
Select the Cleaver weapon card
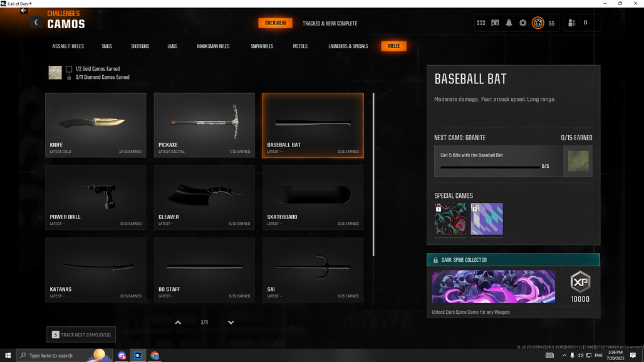coord(204,197)
